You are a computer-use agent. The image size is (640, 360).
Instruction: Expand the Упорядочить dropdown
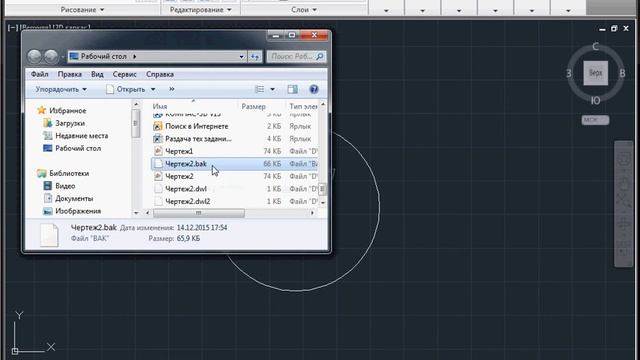click(61, 89)
